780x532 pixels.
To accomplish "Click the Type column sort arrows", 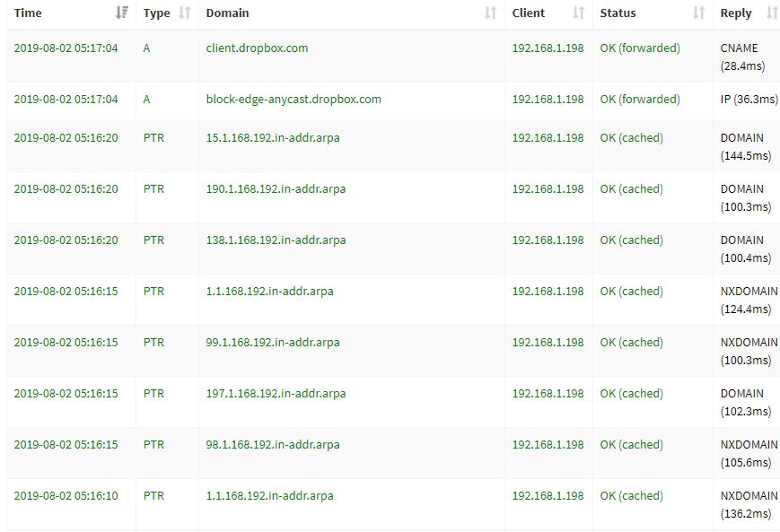I will coord(185,13).
